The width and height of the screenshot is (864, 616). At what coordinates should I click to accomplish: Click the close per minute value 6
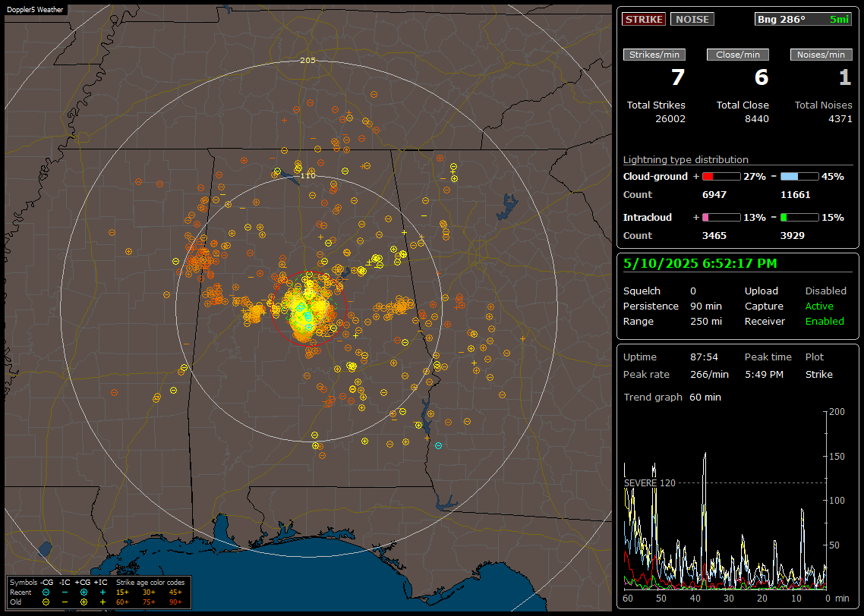pos(762,77)
